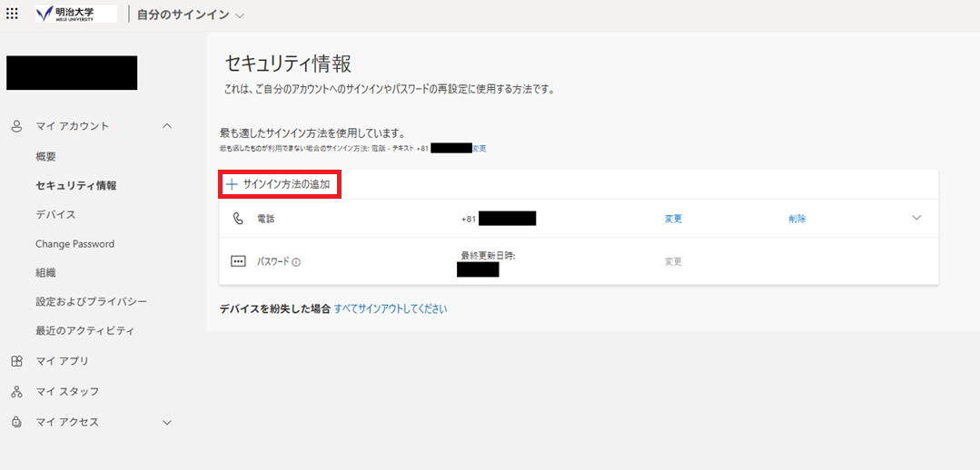Click the マイ アカウント person icon

(16, 126)
